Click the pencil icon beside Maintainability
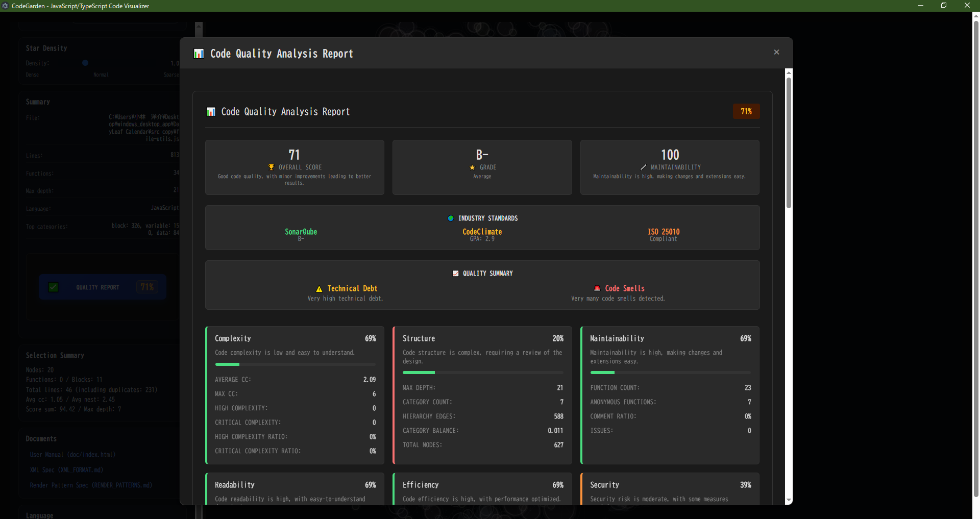This screenshot has width=980, height=519. 643,167
